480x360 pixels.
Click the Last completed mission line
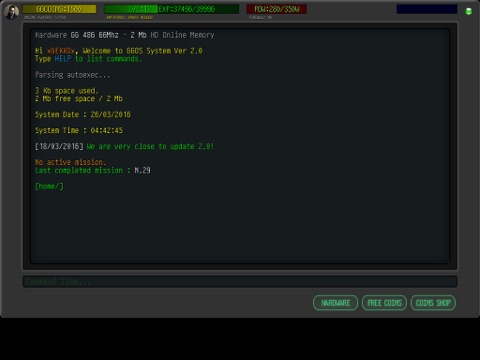(x=93, y=170)
